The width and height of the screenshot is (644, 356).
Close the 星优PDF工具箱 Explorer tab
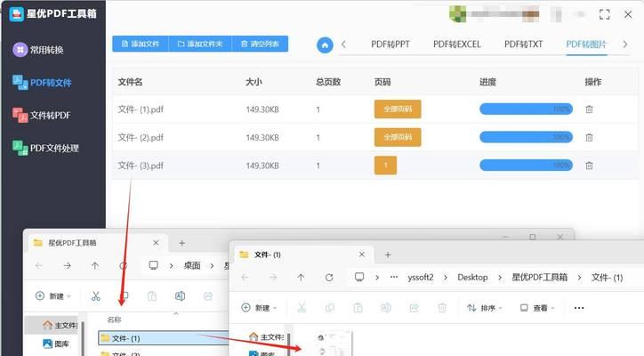coord(156,243)
